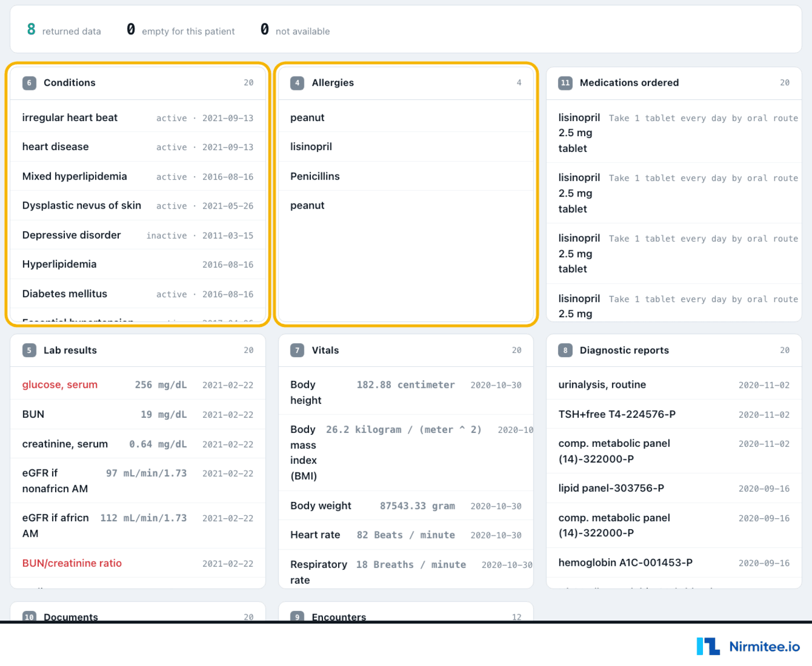The width and height of the screenshot is (812, 666).
Task: Select the Vitals card header
Action: tap(406, 350)
